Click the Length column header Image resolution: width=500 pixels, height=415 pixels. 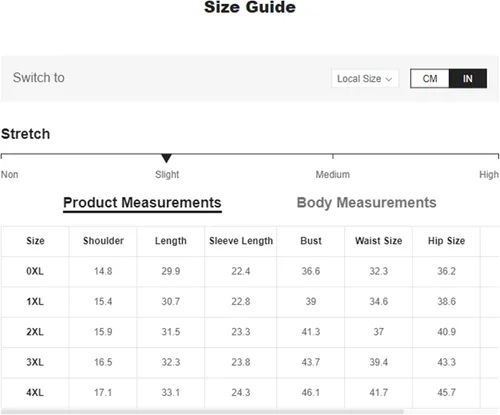(x=171, y=241)
